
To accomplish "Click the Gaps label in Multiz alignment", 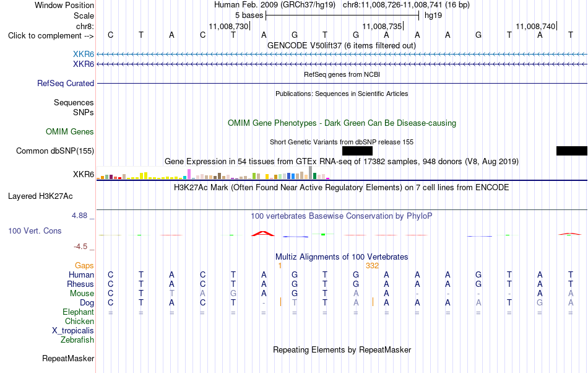I will point(84,266).
